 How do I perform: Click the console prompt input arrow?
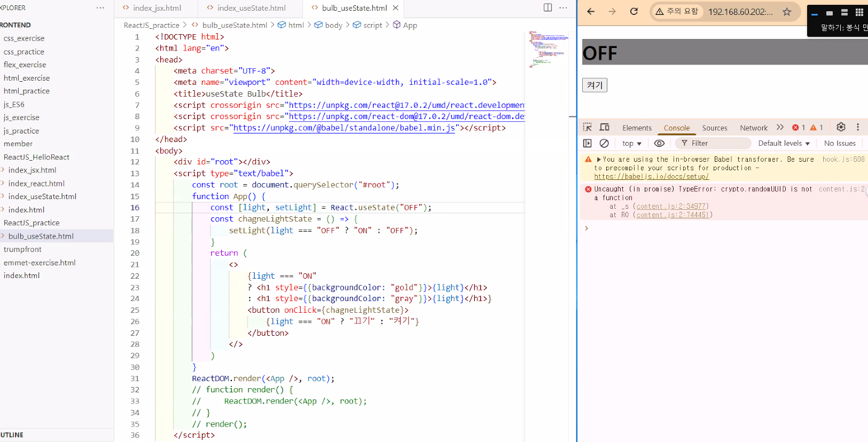[587, 228]
